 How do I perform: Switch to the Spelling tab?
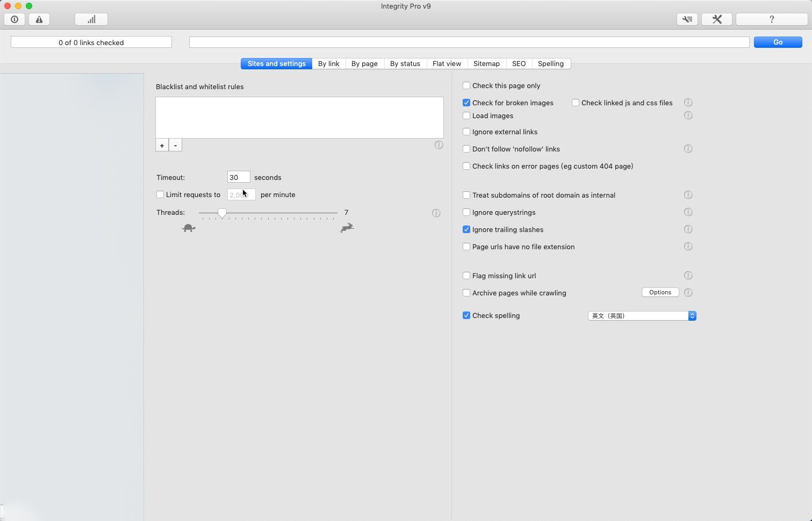click(x=551, y=63)
